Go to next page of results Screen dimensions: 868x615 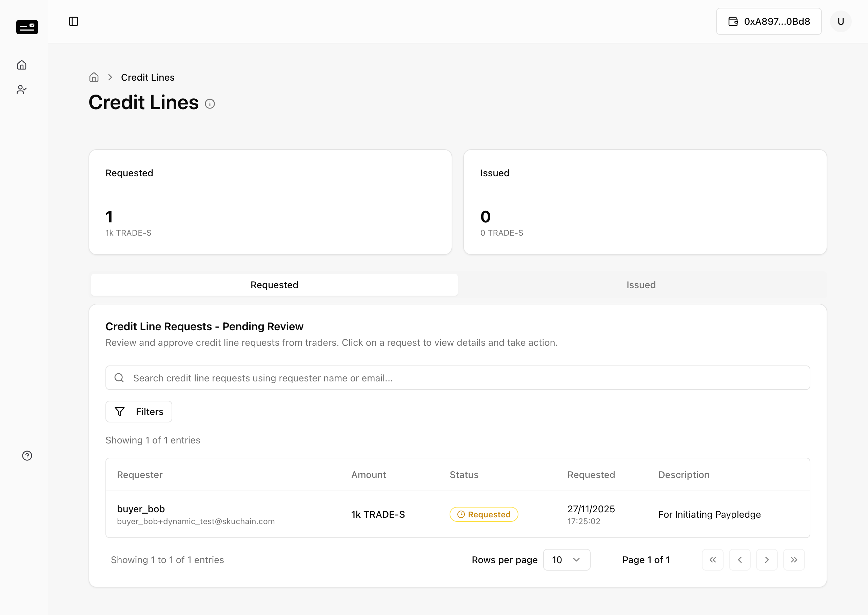pyautogui.click(x=767, y=560)
